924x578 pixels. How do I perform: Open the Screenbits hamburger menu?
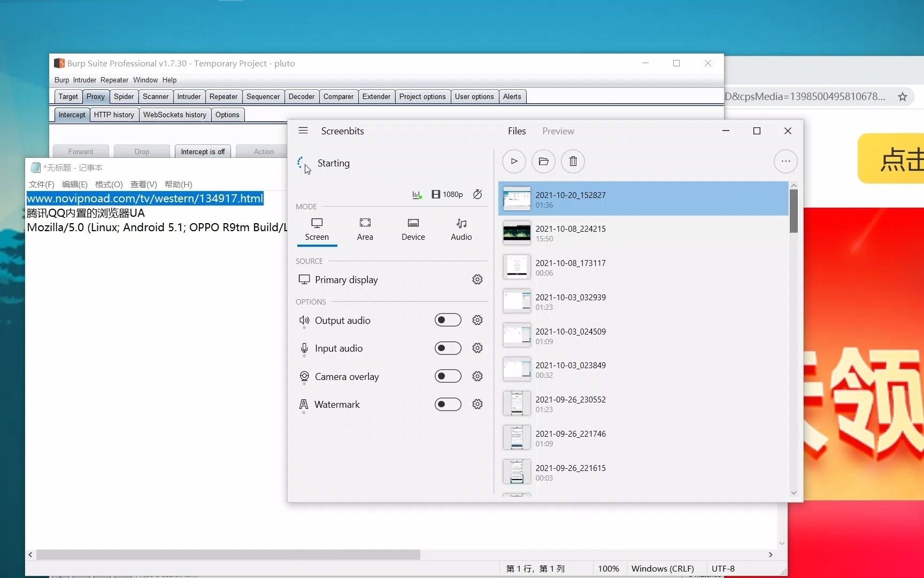click(x=303, y=131)
